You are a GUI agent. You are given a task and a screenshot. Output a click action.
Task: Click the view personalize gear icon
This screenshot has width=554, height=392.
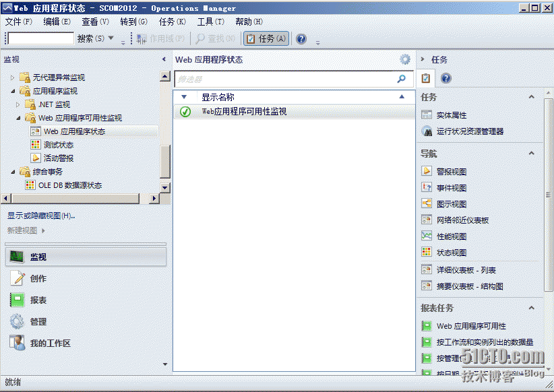coord(405,59)
